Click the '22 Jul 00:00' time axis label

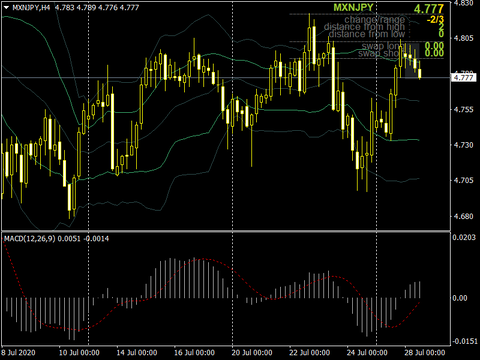309,353
